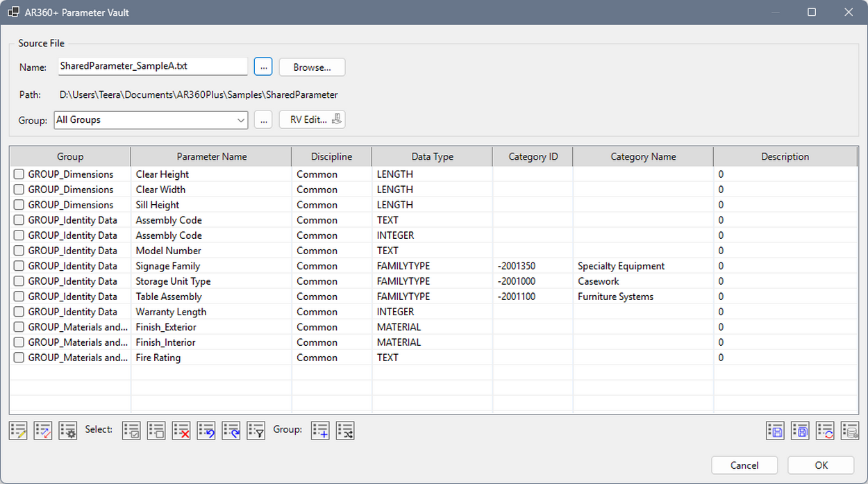Click the ellipsis button beside file name

[x=263, y=67]
